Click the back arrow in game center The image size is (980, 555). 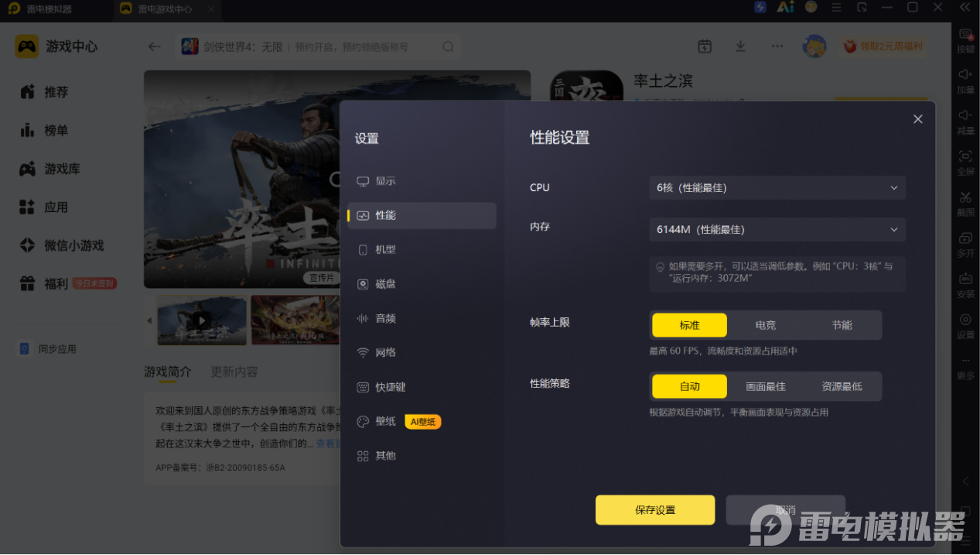click(x=155, y=46)
